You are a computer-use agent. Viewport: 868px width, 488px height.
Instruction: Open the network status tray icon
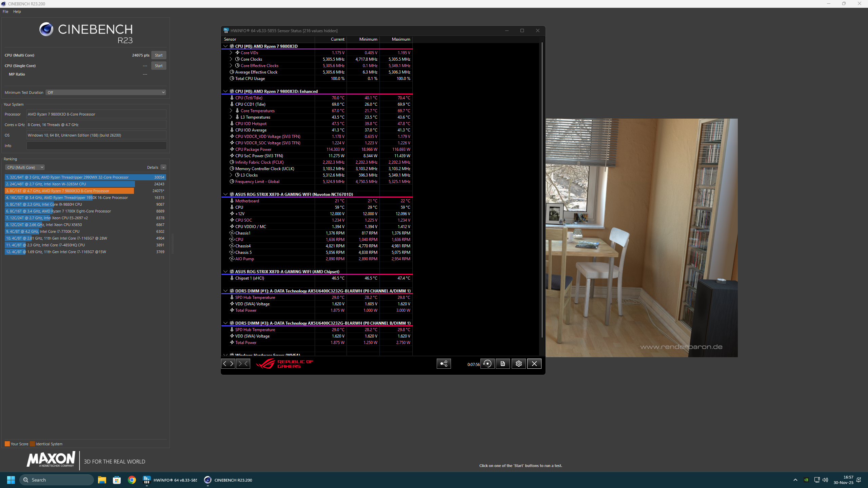point(817,480)
